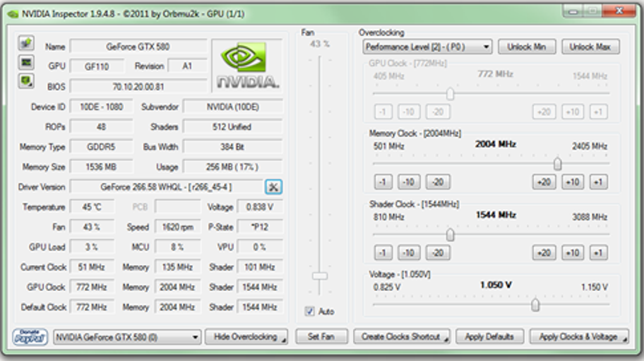Click the Unlock Min button
Image resolution: width=644 pixels, height=361 pixels.
click(x=527, y=47)
